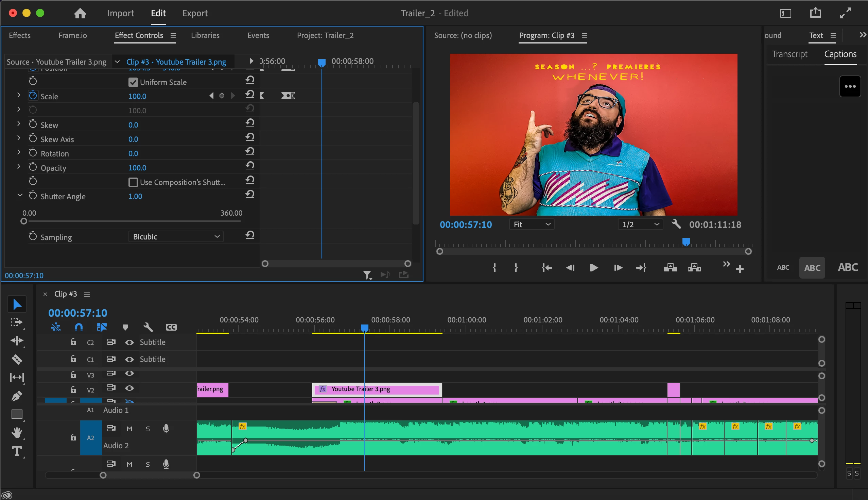Reset the Opacity parameter
This screenshot has height=500, width=868.
tap(250, 166)
